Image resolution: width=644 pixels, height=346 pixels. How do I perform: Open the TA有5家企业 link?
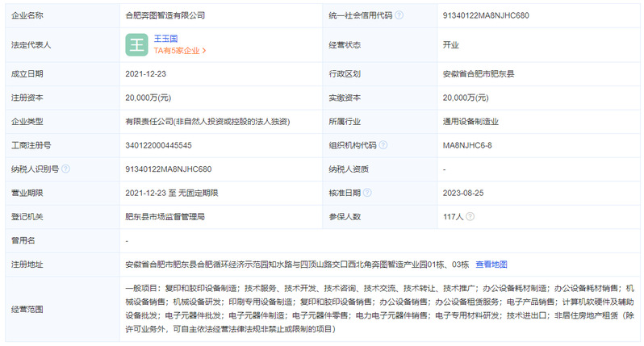click(180, 51)
